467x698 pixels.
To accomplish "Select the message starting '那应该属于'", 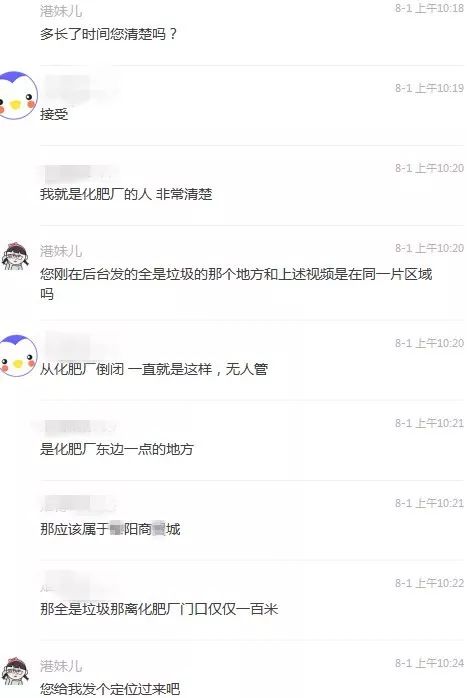I will point(110,529).
